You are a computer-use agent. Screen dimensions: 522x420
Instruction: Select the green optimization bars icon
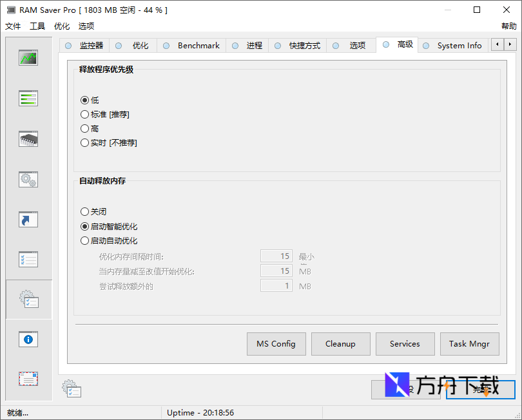(28, 98)
